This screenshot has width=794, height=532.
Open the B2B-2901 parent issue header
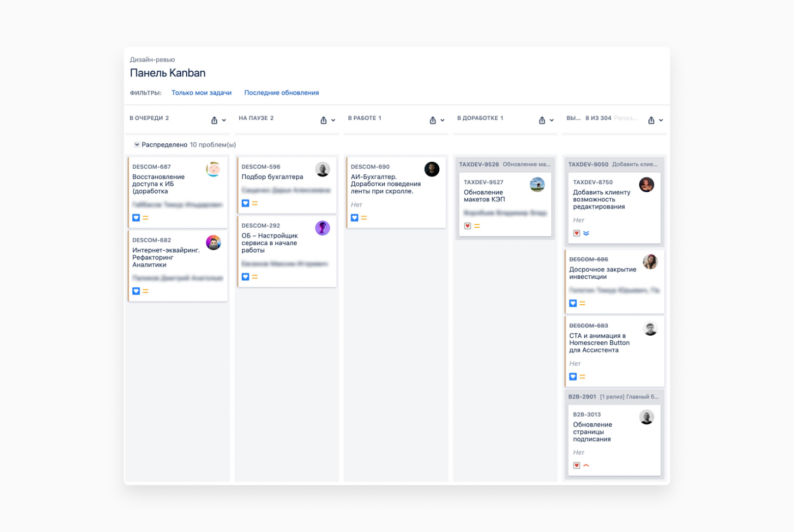pyautogui.click(x=582, y=397)
